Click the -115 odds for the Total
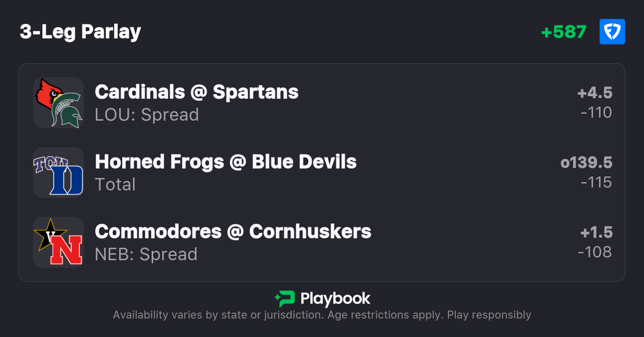This screenshot has height=337, width=644. pyautogui.click(x=596, y=182)
